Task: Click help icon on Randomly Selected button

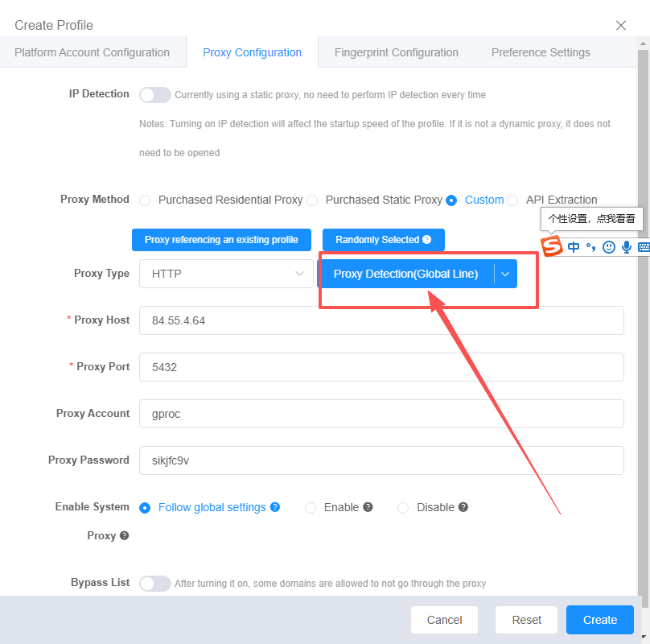Action: 427,240
